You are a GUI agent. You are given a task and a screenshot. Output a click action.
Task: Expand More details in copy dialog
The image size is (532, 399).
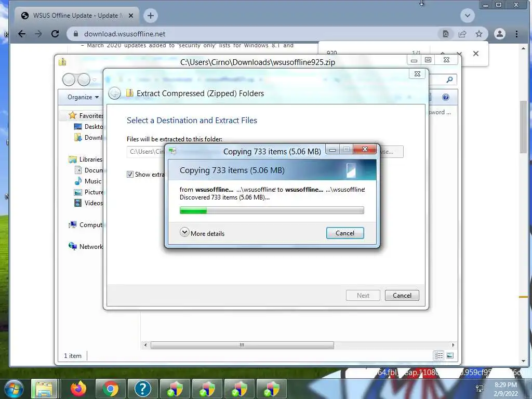point(202,233)
